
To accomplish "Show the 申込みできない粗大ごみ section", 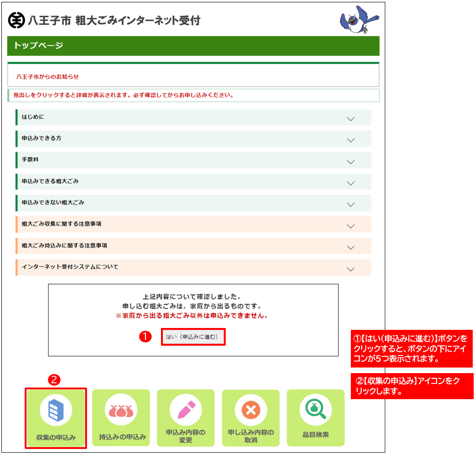I will point(351,204).
